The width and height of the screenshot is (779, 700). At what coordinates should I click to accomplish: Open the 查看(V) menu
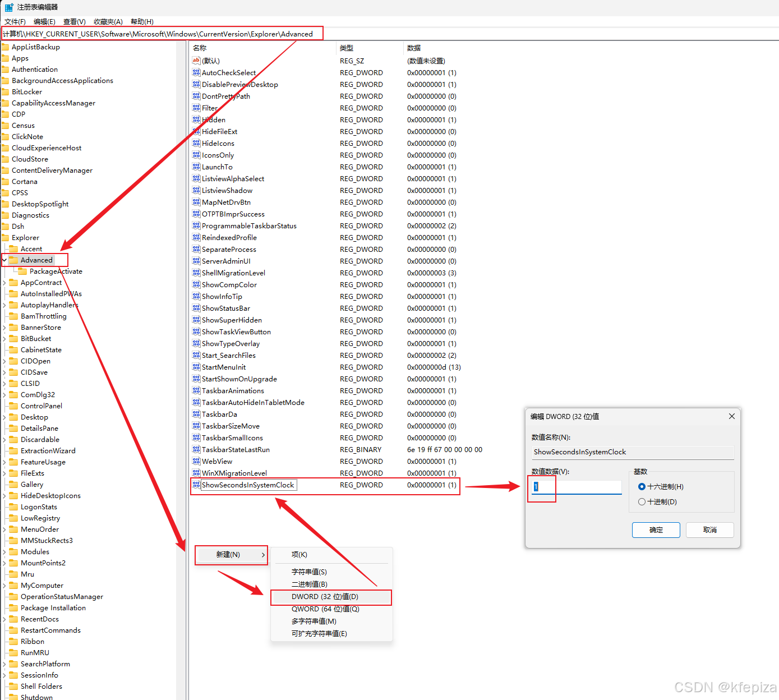click(x=75, y=22)
